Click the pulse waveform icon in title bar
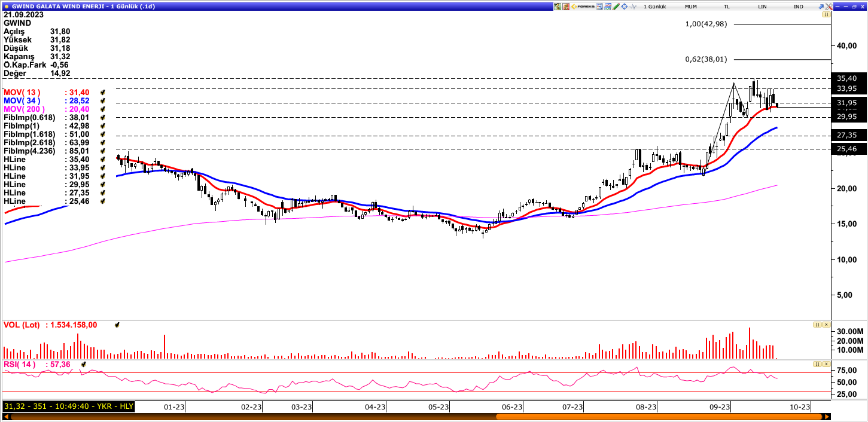 click(634, 6)
